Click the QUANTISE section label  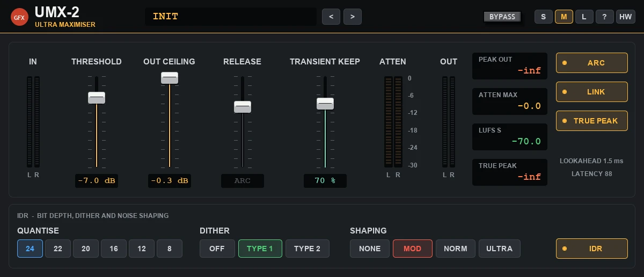pyautogui.click(x=38, y=231)
